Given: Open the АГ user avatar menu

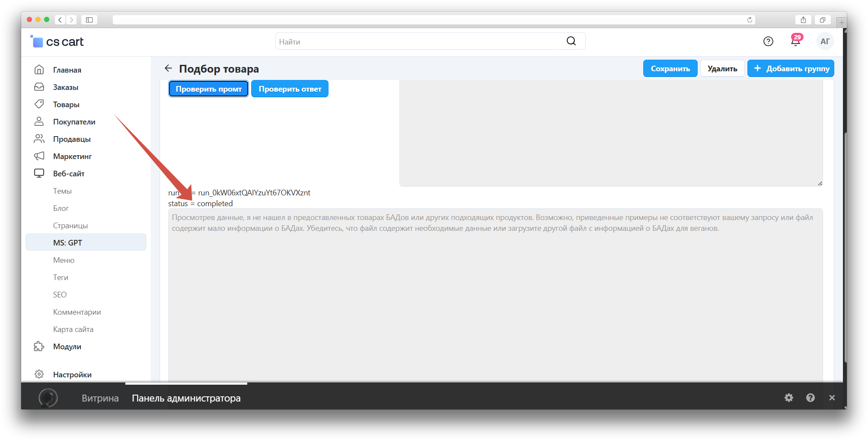Looking at the screenshot, I should coord(825,41).
